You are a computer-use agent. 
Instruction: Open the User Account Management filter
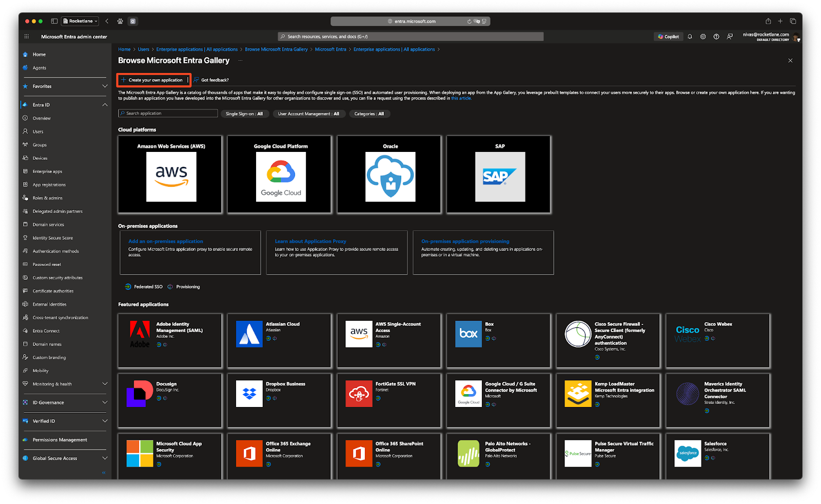[x=308, y=114]
